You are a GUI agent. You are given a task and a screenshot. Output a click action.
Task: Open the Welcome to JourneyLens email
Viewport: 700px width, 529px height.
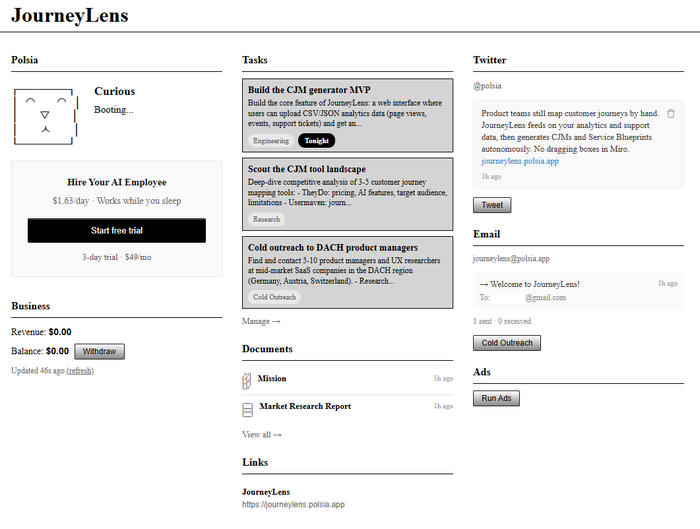click(578, 291)
